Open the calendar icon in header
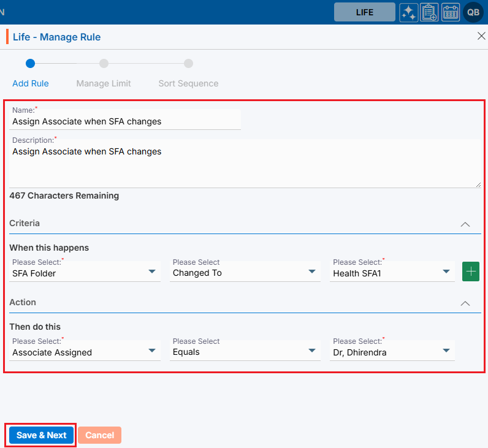 (451, 12)
